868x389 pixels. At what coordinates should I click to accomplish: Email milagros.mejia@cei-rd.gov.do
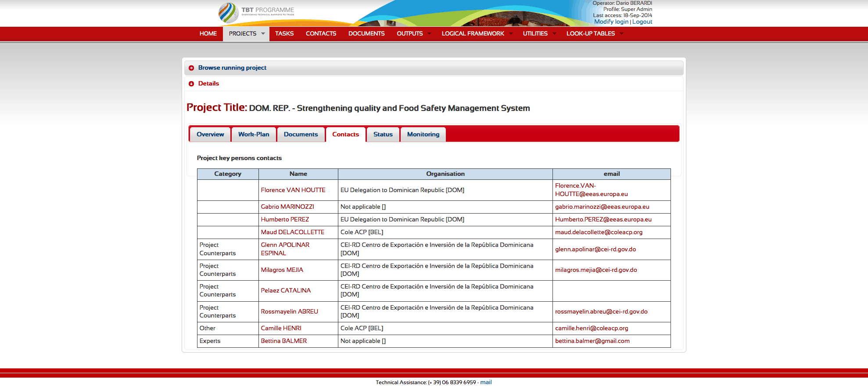pos(596,270)
